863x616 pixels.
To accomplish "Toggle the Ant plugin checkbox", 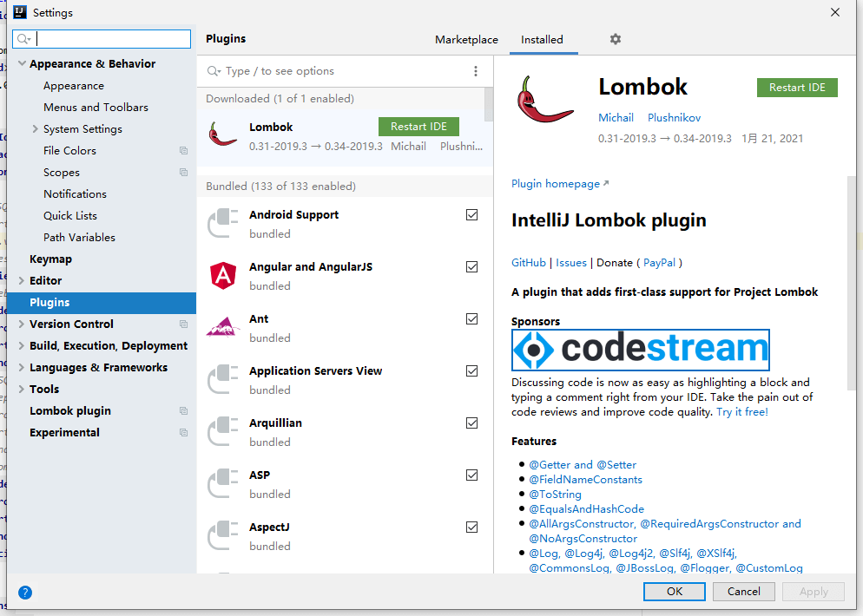I will [x=471, y=319].
